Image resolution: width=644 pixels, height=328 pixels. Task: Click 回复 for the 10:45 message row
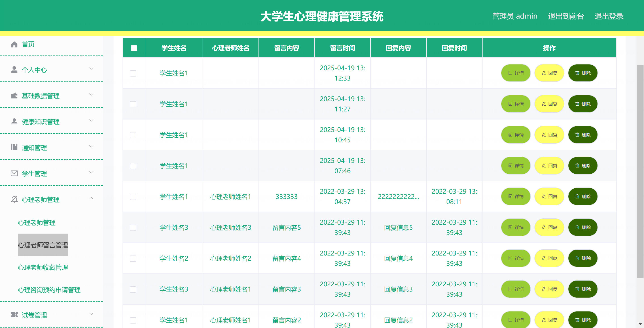point(549,135)
